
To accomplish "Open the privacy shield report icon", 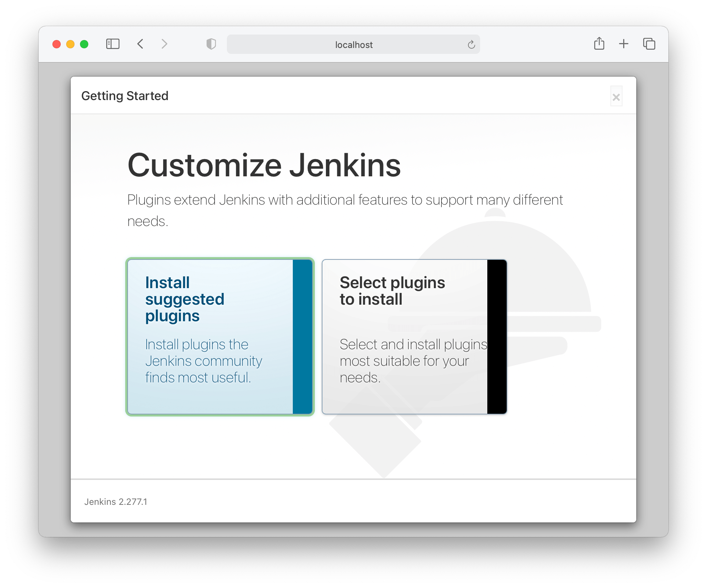I will 211,44.
